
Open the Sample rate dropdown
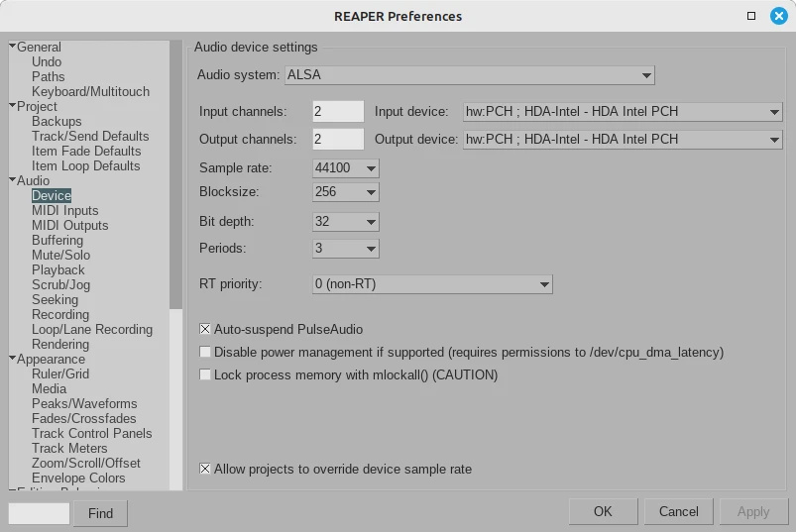coord(346,167)
